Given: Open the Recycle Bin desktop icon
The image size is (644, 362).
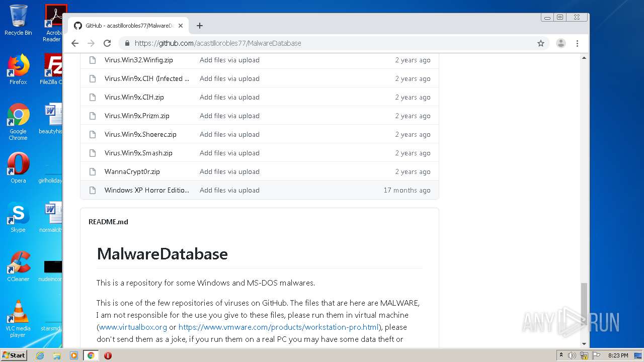Looking at the screenshot, I should pyautogui.click(x=18, y=20).
